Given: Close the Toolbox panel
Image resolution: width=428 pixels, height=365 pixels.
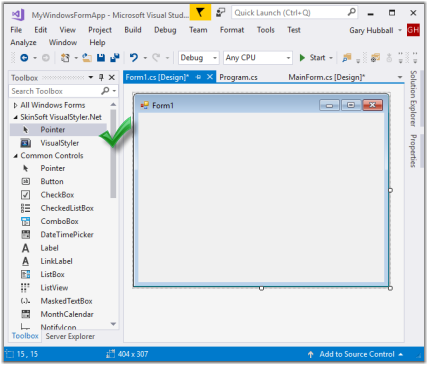Looking at the screenshot, I should click(x=112, y=78).
